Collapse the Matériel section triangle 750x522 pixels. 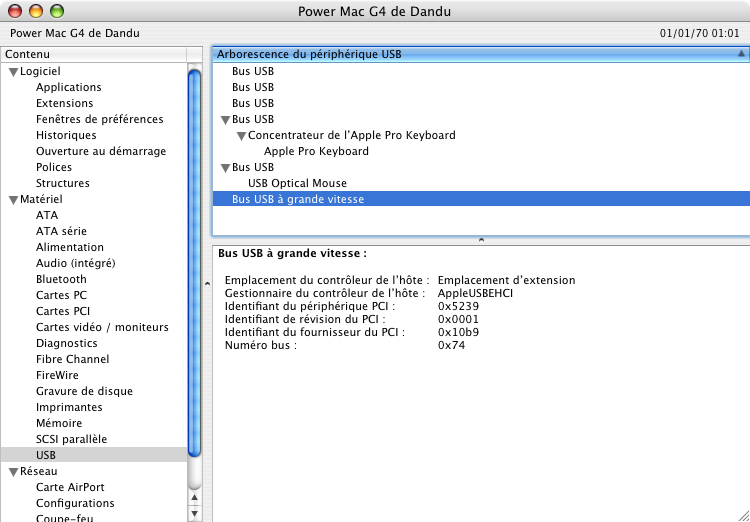[13, 200]
